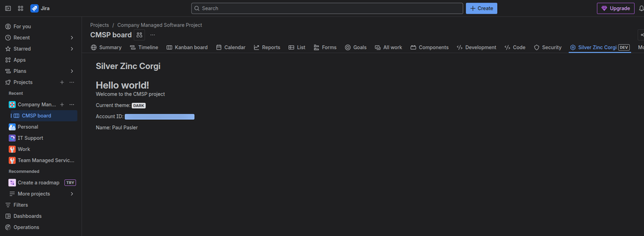Click Company Managed Software Project breadcrumb
The image size is (644, 236).
[160, 25]
